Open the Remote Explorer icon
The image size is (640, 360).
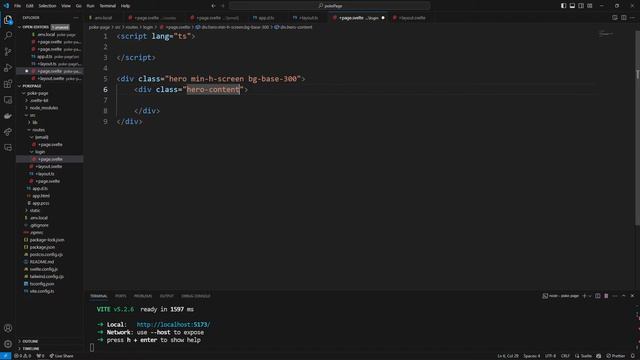pos(8,100)
